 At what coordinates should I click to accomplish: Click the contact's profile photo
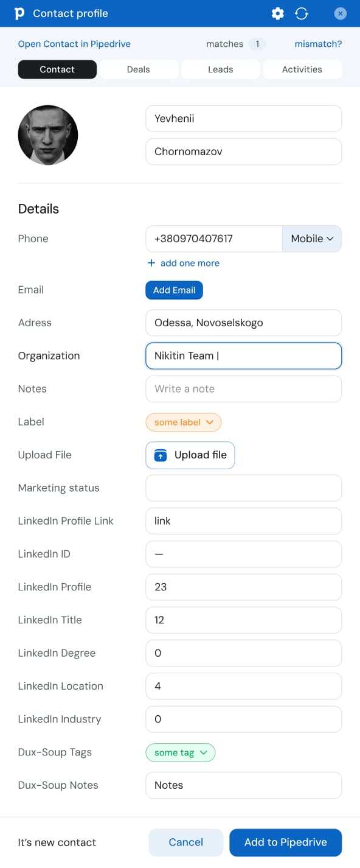[48, 135]
